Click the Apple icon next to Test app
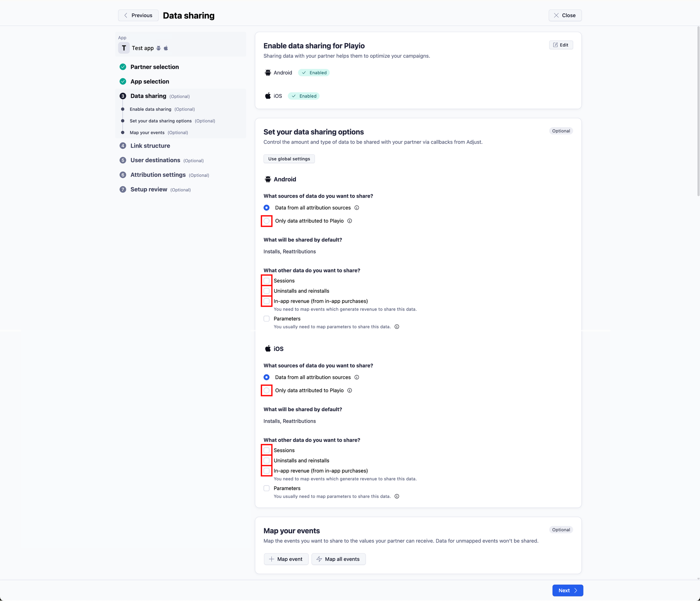 coord(166,48)
